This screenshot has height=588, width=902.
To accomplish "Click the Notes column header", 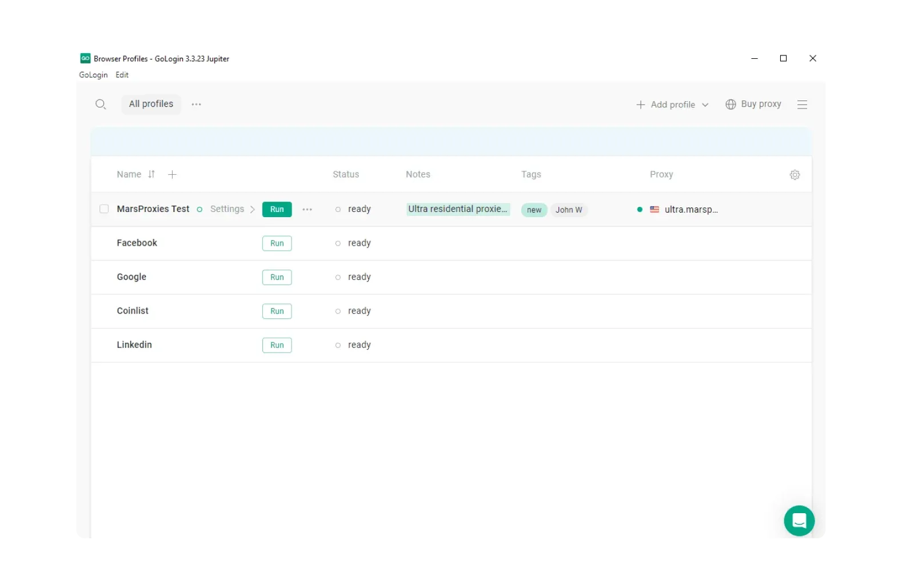I will pyautogui.click(x=418, y=174).
